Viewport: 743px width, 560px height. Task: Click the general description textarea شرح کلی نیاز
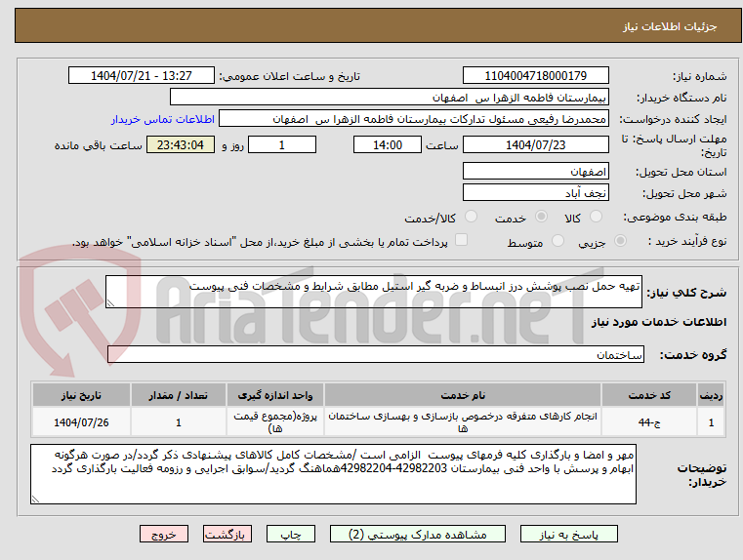(373, 292)
